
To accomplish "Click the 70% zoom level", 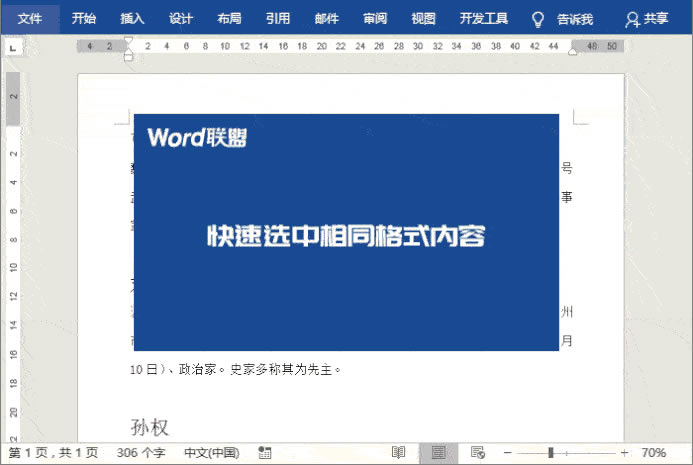I will tap(653, 453).
